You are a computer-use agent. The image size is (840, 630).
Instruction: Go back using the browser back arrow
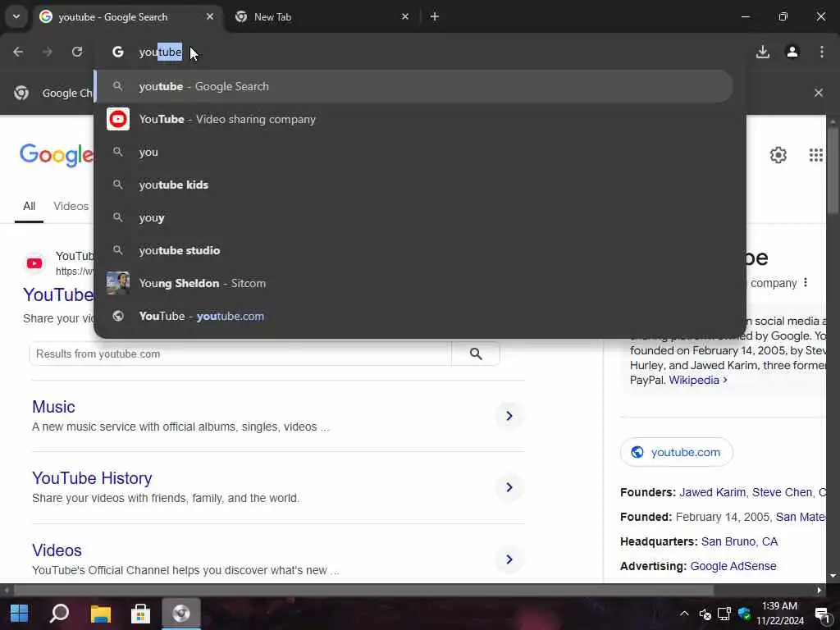click(18, 52)
